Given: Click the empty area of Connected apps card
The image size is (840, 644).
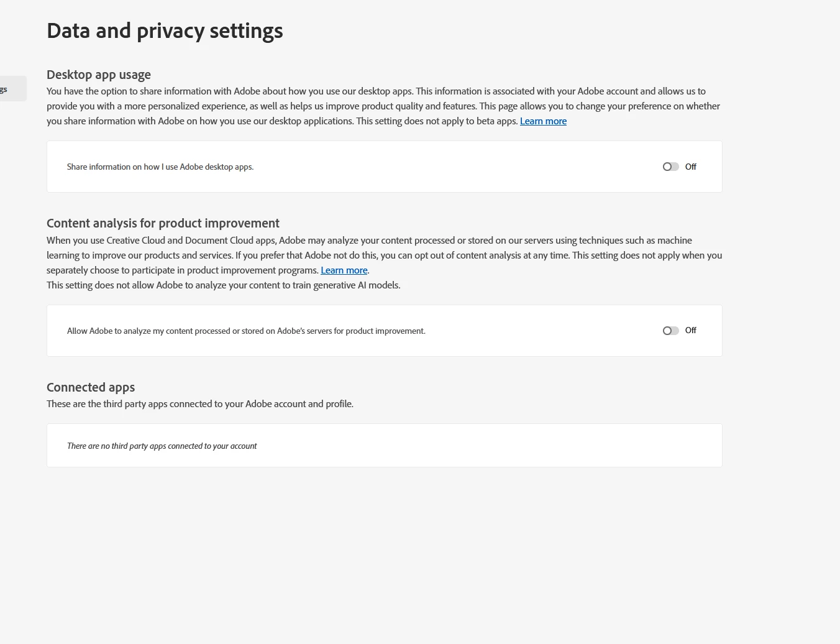Looking at the screenshot, I should click(x=497, y=446).
